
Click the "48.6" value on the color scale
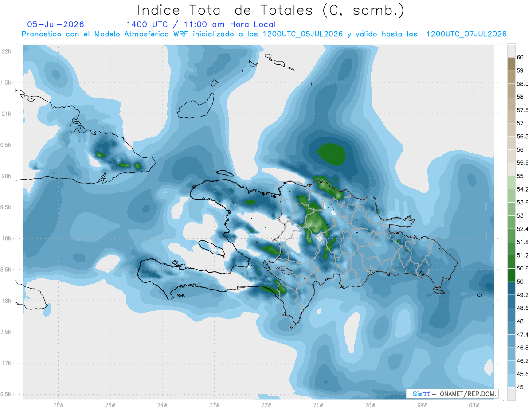(523, 308)
